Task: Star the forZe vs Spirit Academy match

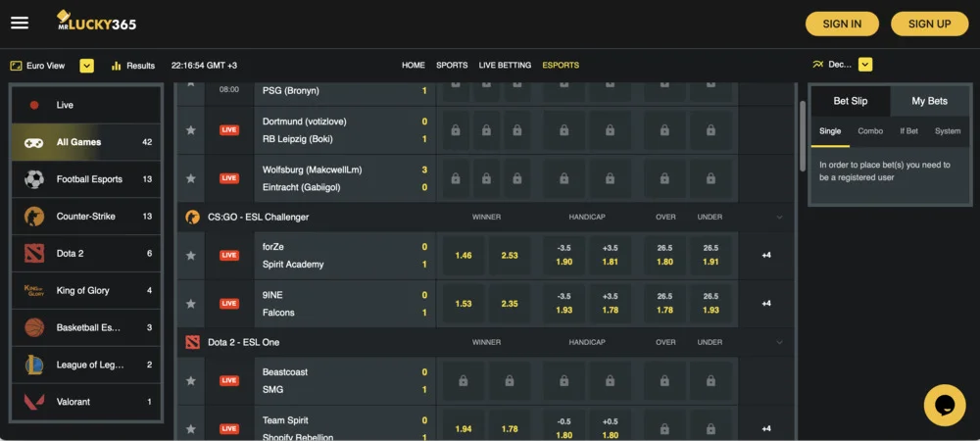Action: click(191, 256)
